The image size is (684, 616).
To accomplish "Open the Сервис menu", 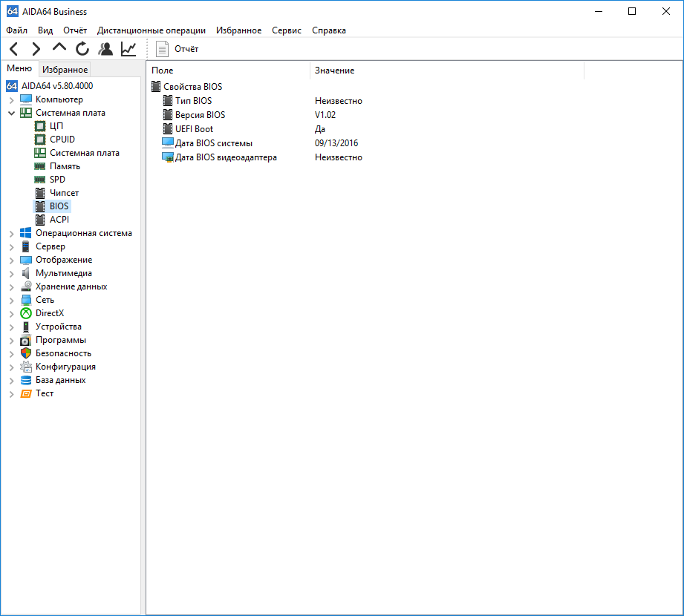I will (287, 30).
